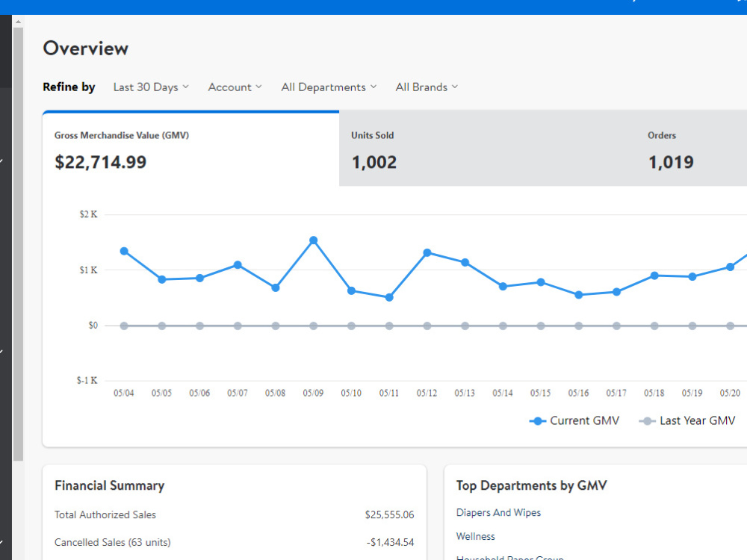747x560 pixels.
Task: Click the 05/13 Current GMV data point
Action: [x=465, y=262]
